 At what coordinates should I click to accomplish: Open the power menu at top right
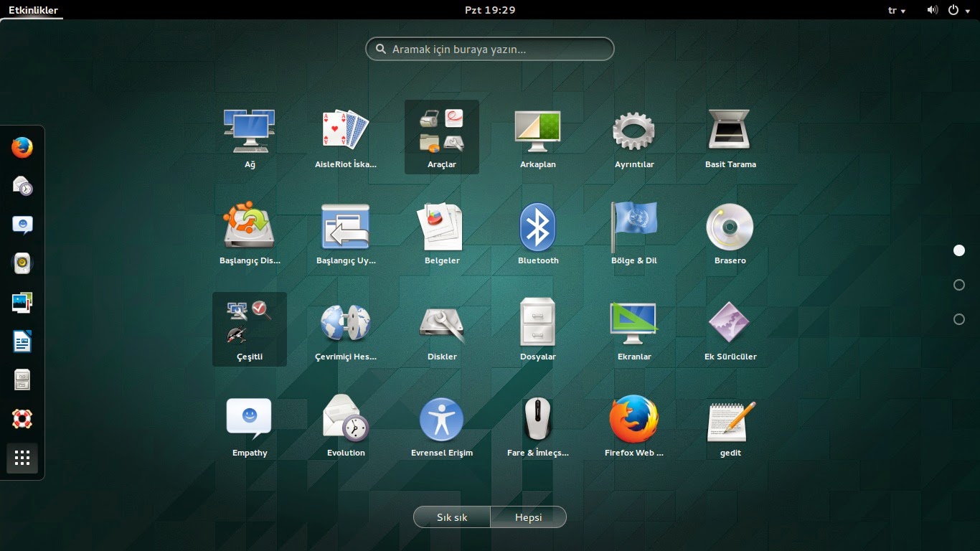coord(959,10)
